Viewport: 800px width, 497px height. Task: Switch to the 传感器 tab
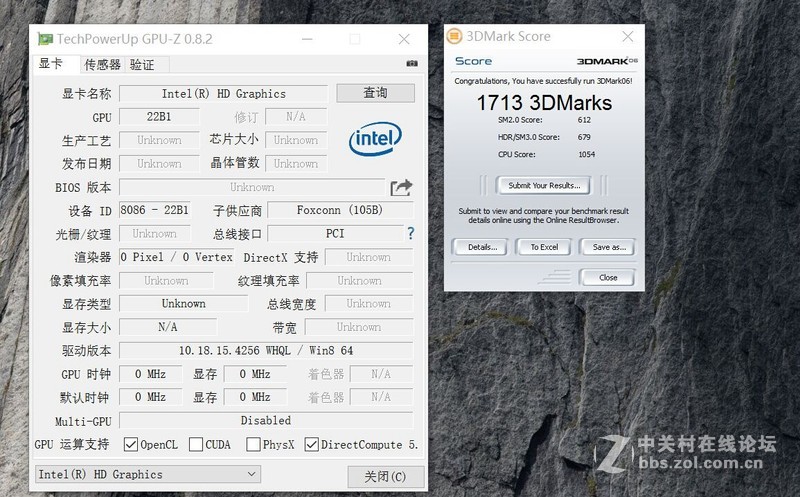click(x=102, y=65)
